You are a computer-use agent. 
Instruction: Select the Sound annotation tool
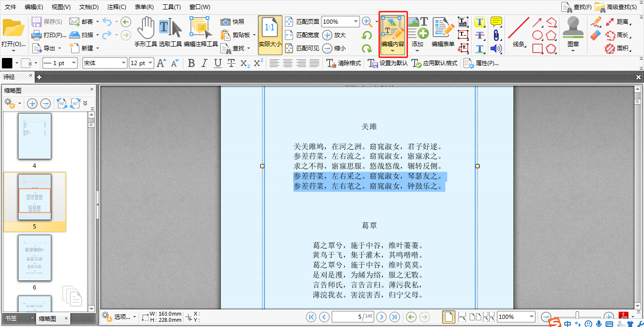coord(496,48)
